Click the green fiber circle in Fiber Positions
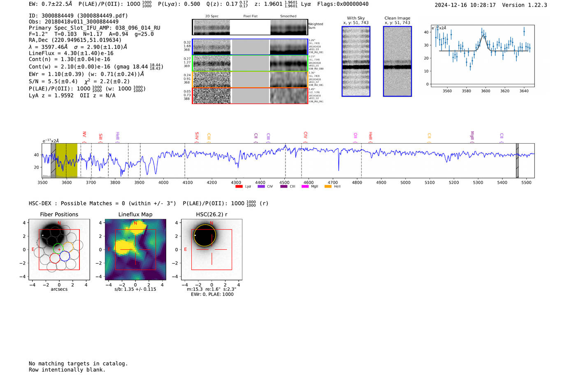The image size is (576, 392). [58, 249]
